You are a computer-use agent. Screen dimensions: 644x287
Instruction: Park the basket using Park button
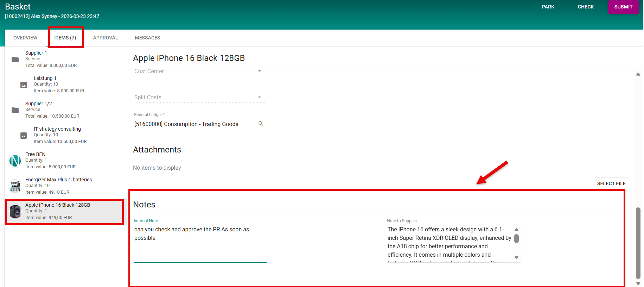[548, 7]
